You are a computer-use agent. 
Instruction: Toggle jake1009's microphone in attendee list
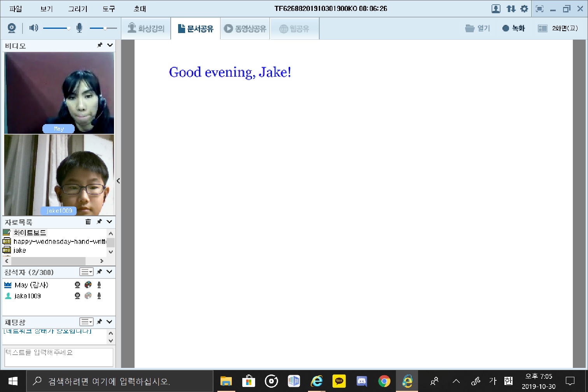click(99, 296)
